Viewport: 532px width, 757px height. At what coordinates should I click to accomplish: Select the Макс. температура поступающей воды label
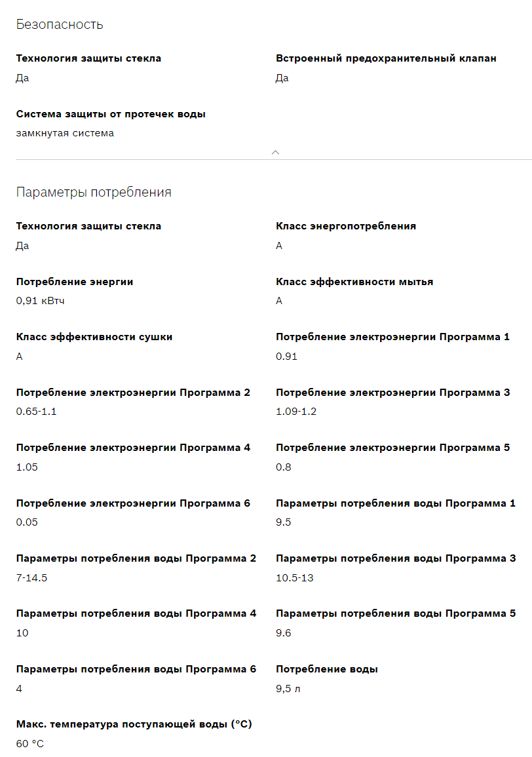(134, 724)
